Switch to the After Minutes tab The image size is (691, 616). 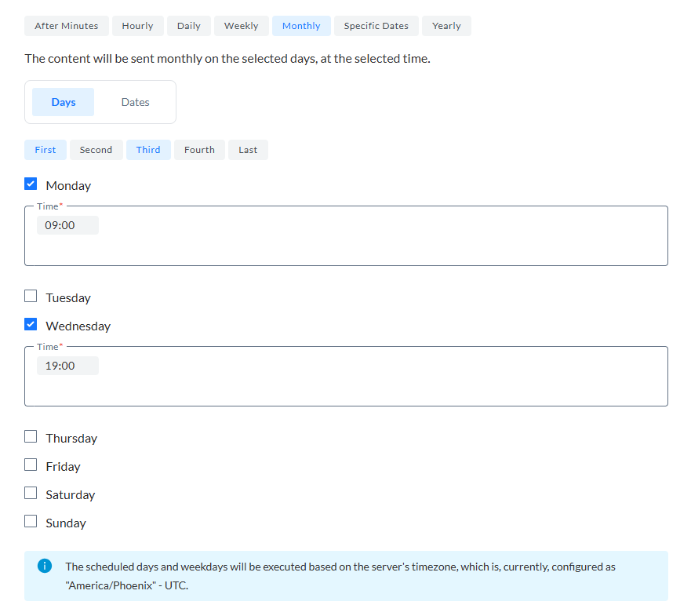tap(67, 26)
